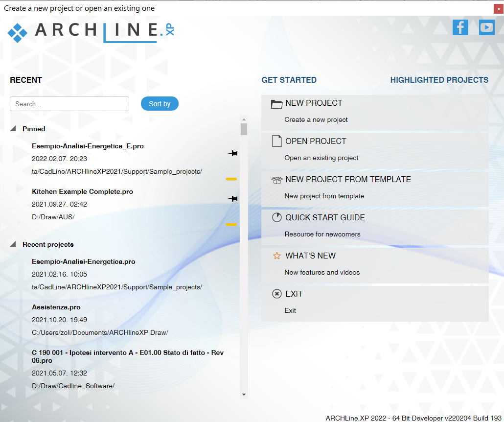Open Esempio-Analisi-Energetica.pro from recent projects
Image resolution: width=504 pixels, height=422 pixels.
pos(83,262)
